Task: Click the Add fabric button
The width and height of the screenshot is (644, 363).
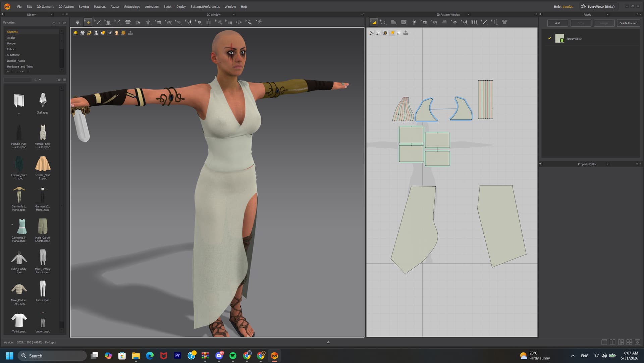Action: (x=557, y=23)
